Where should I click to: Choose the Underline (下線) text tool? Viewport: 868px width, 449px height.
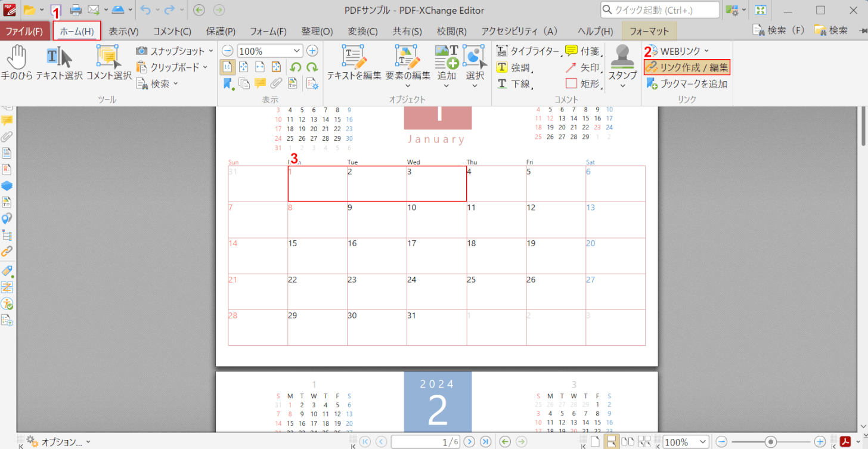point(514,83)
